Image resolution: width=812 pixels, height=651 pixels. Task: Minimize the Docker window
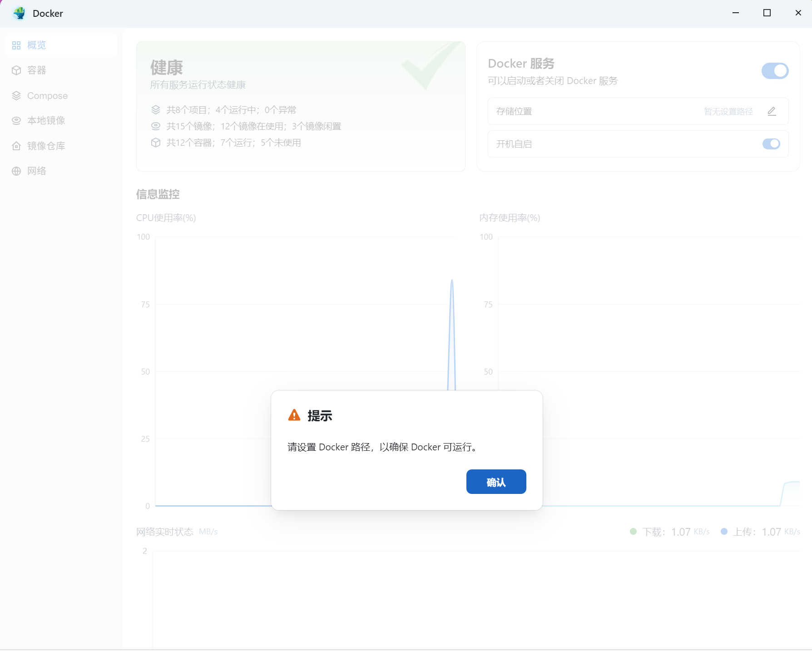tap(736, 13)
